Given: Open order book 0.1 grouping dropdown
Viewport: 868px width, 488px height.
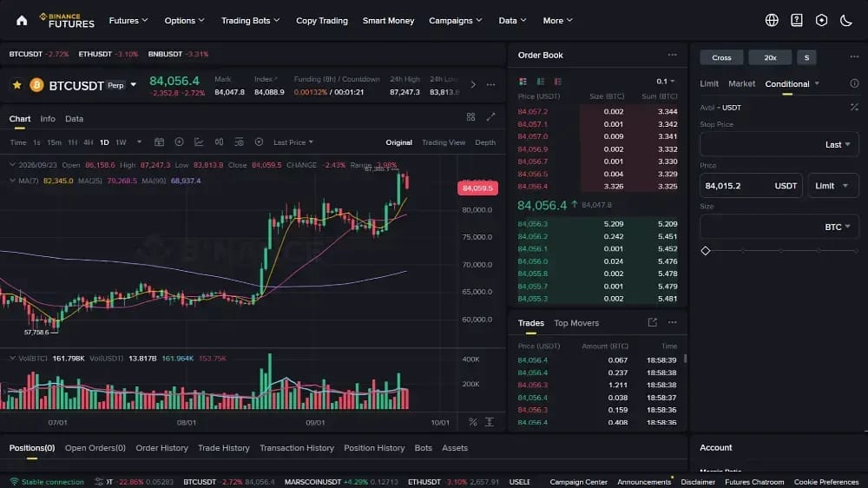Looking at the screenshot, I should coord(666,82).
